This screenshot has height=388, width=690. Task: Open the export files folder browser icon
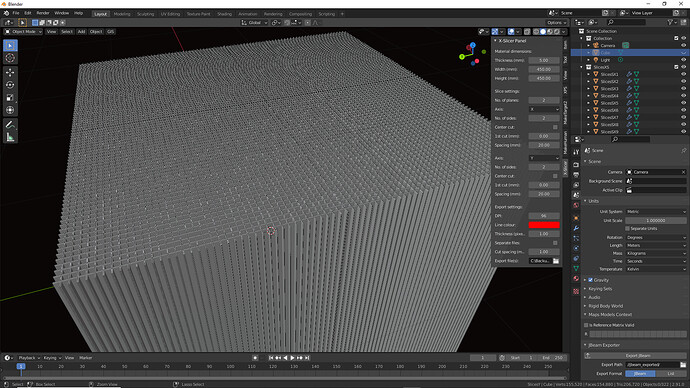point(556,261)
